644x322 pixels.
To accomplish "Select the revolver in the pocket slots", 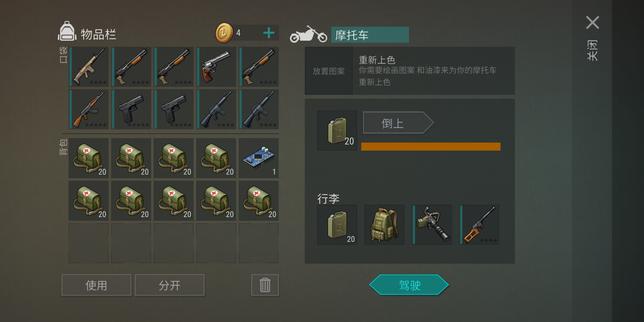I will (x=216, y=66).
